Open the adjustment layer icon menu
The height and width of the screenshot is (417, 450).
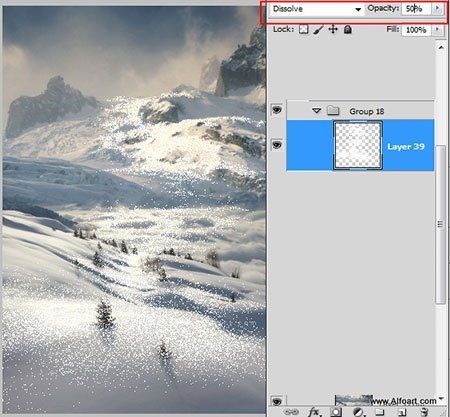[x=358, y=412]
